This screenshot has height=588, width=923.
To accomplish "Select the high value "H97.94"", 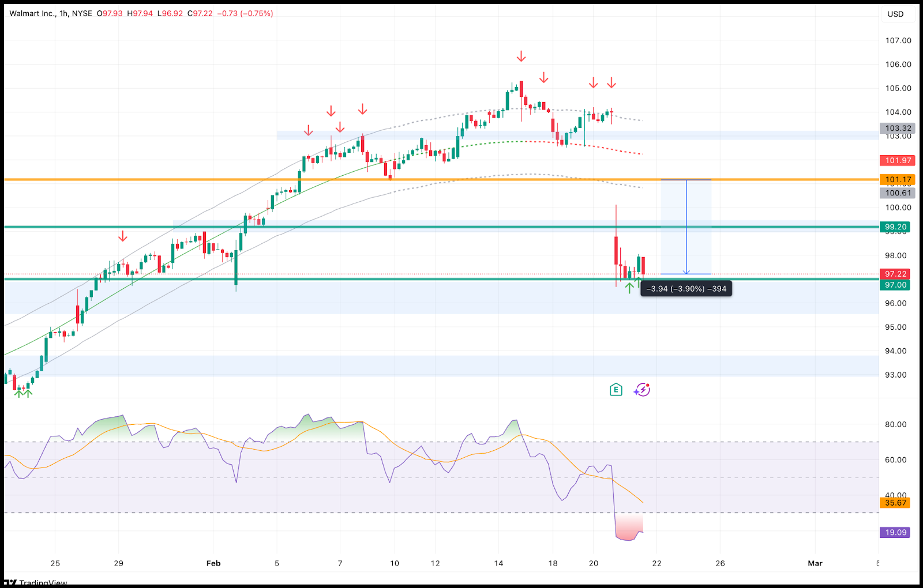I will click(140, 13).
